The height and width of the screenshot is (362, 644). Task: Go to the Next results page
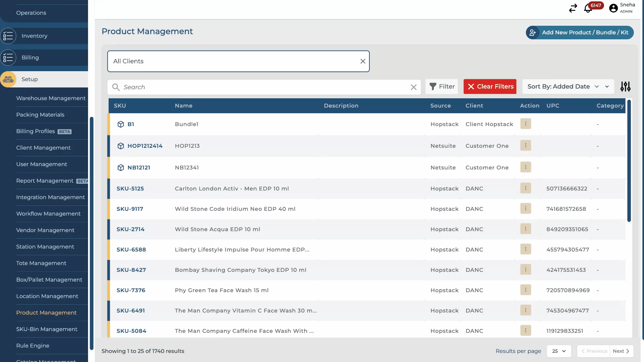(x=621, y=351)
